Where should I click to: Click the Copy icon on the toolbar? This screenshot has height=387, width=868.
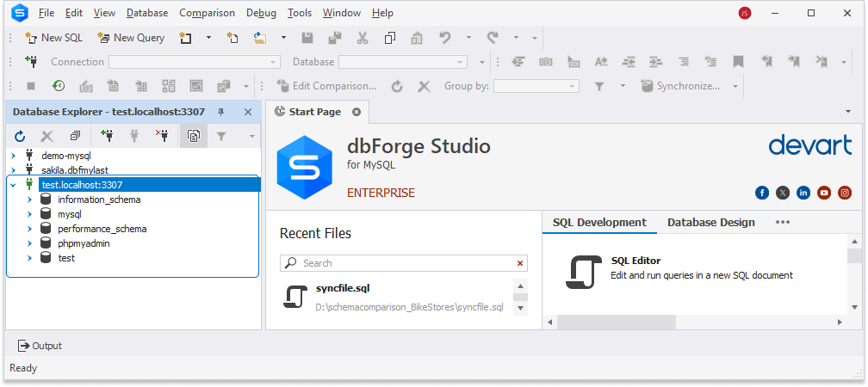[x=390, y=38]
